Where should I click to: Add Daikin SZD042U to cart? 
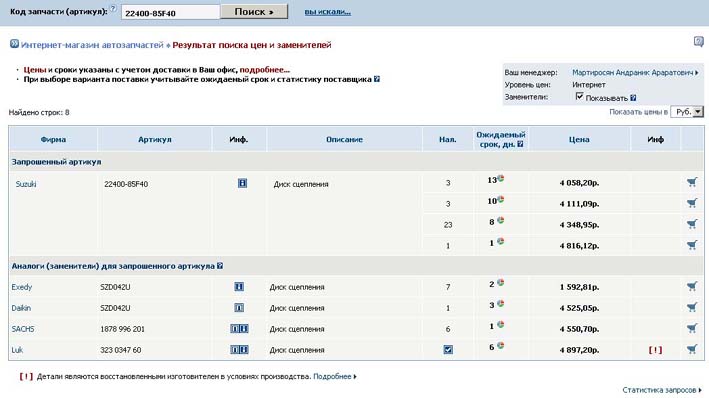[x=692, y=308]
